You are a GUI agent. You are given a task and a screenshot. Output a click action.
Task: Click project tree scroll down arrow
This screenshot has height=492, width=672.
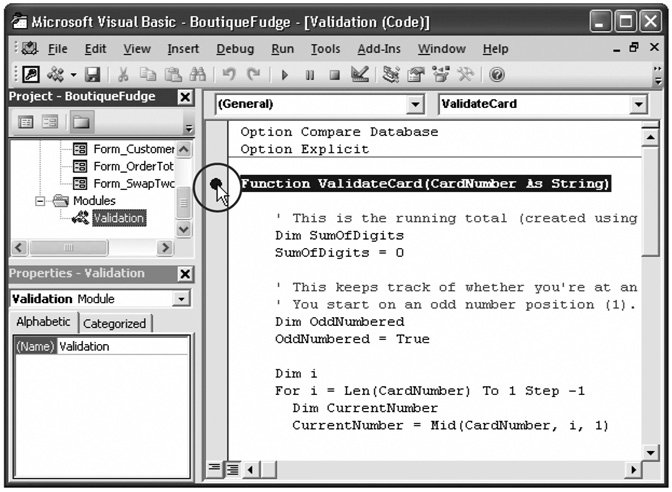[183, 229]
